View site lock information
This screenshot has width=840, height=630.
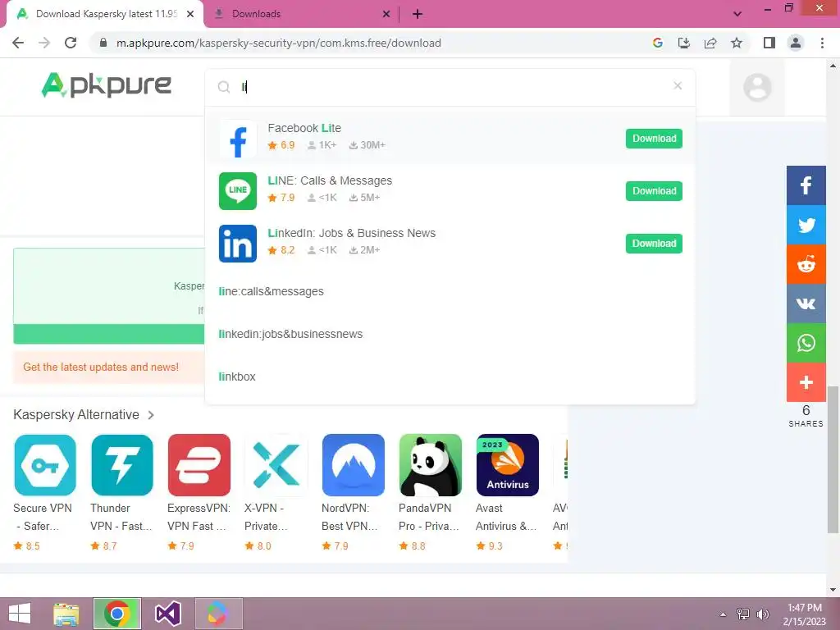tap(103, 43)
